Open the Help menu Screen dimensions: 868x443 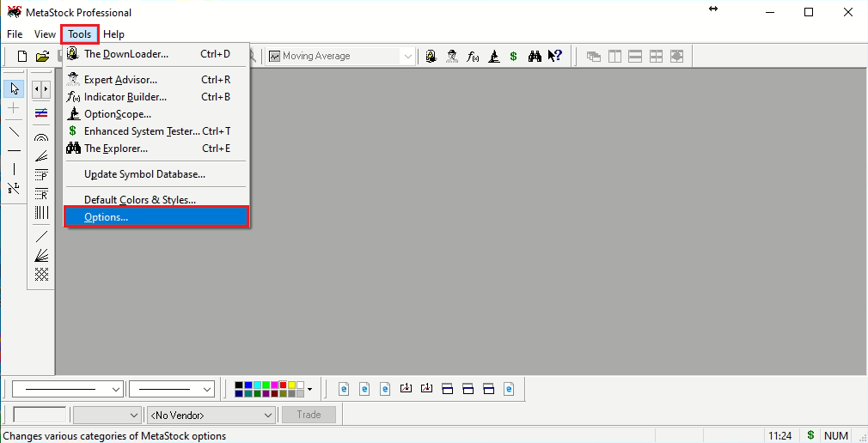pyautogui.click(x=113, y=34)
